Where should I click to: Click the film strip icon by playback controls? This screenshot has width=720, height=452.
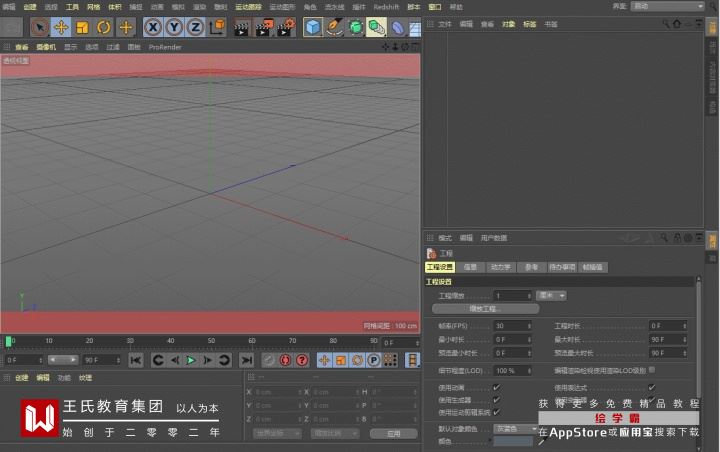tap(412, 361)
